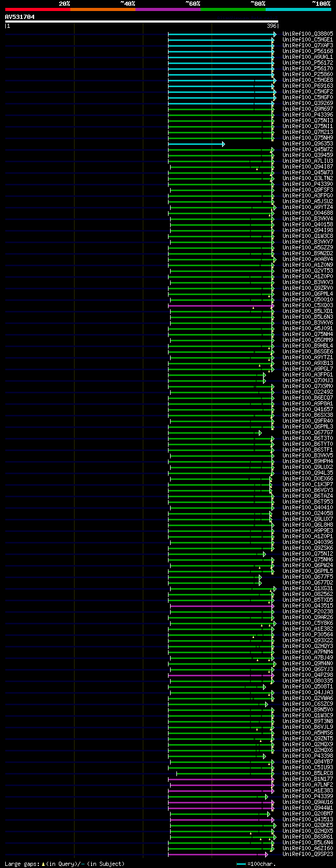Select the UniRef100_P43396 label
Screen dimensions: 336x868
click(x=308, y=114)
